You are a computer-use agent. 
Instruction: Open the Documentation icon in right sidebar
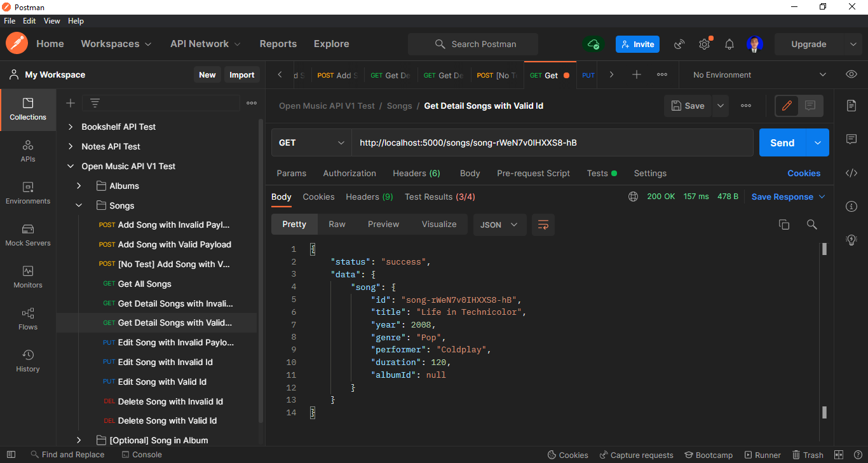851,106
